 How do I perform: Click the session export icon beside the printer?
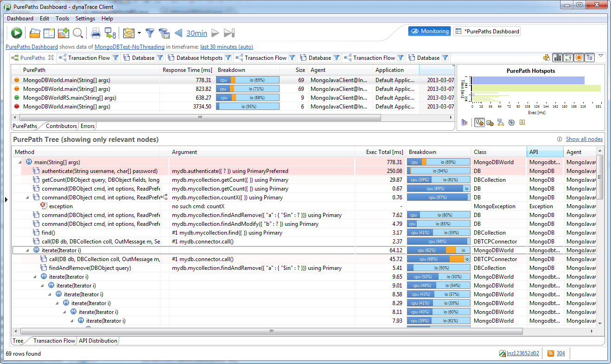[x=110, y=33]
